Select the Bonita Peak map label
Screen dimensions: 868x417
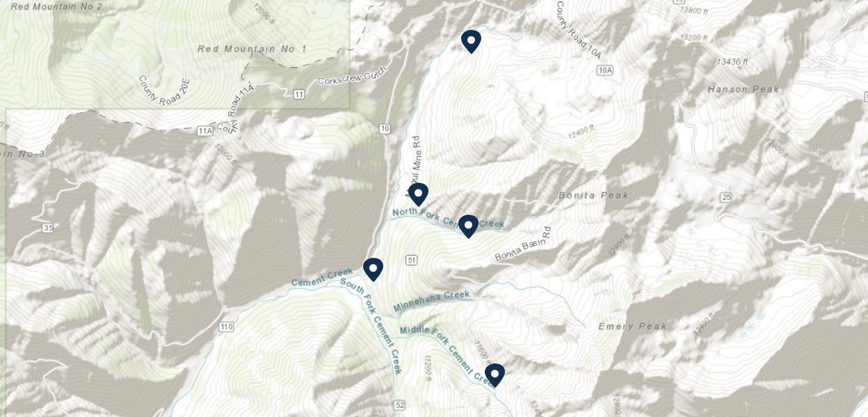pos(594,195)
